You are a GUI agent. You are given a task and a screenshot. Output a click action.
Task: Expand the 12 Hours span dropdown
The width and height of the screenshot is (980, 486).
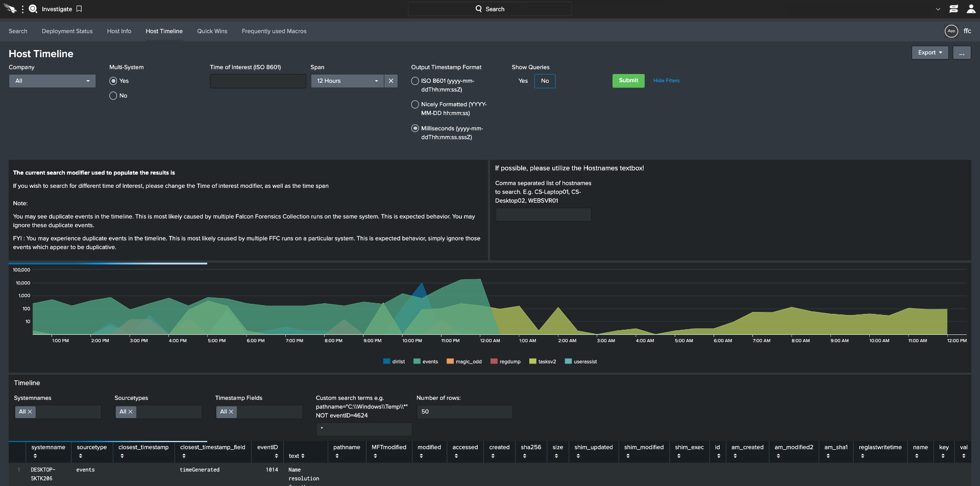[347, 81]
